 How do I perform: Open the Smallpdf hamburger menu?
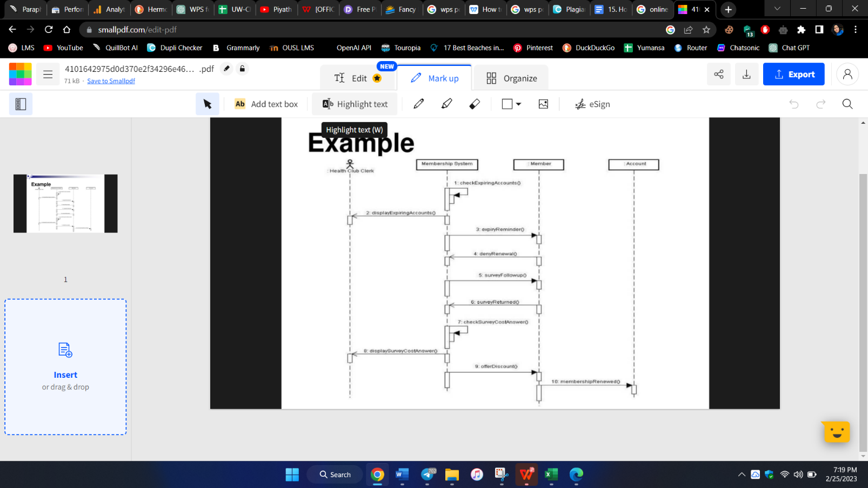coord(48,74)
